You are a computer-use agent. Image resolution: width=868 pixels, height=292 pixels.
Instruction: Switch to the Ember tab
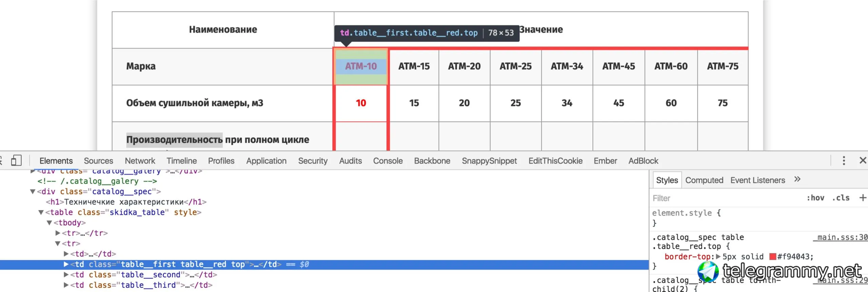pyautogui.click(x=605, y=161)
